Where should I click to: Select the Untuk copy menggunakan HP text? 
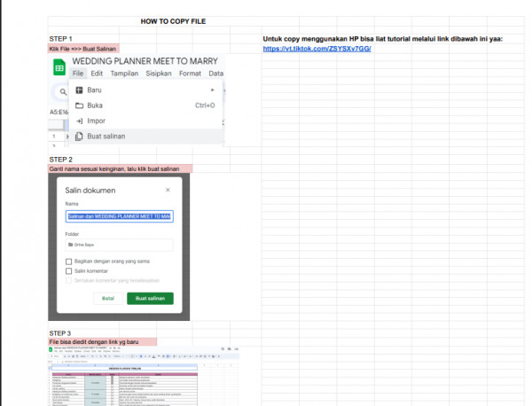point(382,39)
